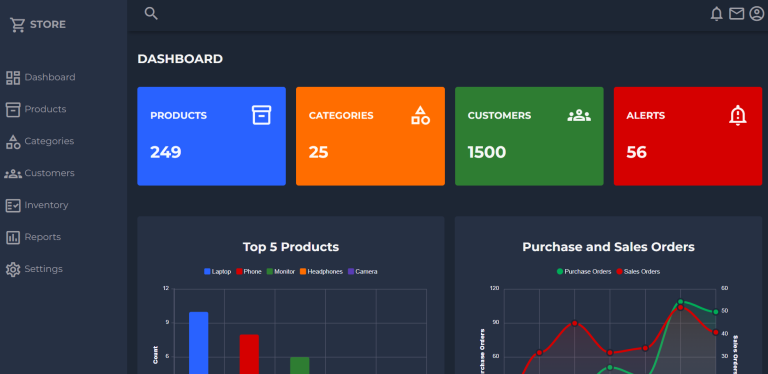This screenshot has height=374, width=768.
Task: Go to Inventory in the sidebar
Action: tap(37, 205)
